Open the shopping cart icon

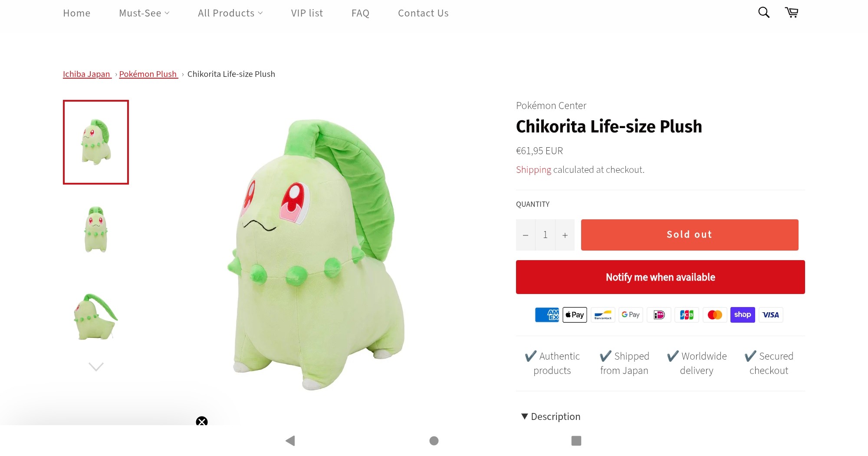(x=792, y=13)
